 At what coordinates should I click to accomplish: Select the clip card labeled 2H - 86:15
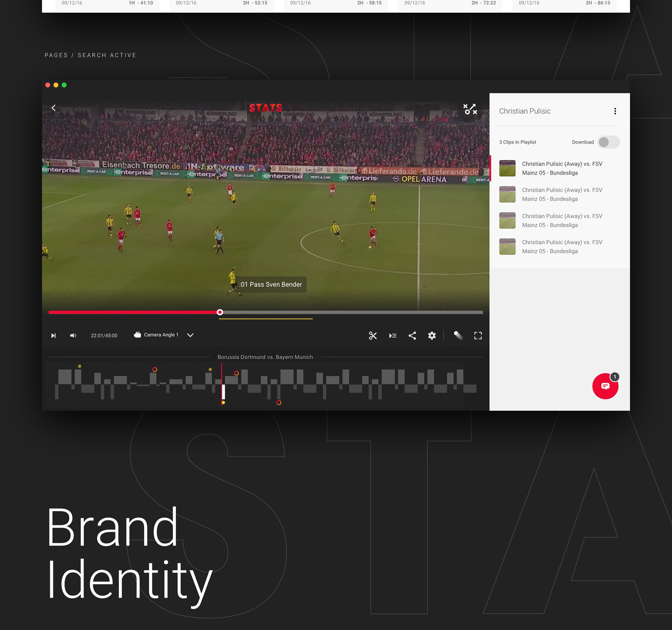click(565, 5)
